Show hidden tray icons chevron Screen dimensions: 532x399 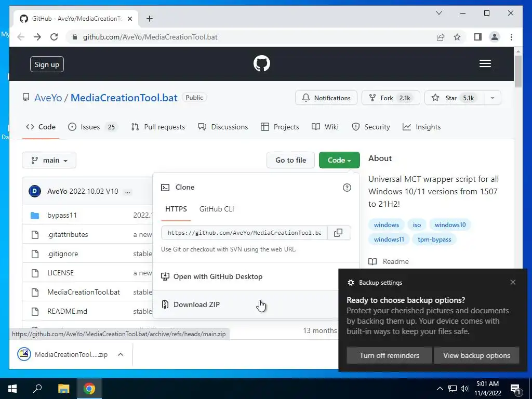[440, 389]
